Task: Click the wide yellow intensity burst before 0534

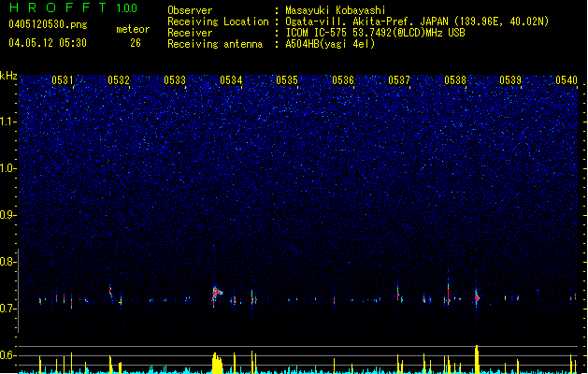Action: coord(217,363)
